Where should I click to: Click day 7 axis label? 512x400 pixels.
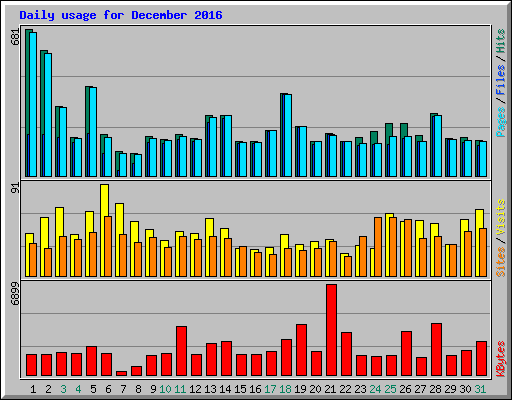[x=123, y=389]
